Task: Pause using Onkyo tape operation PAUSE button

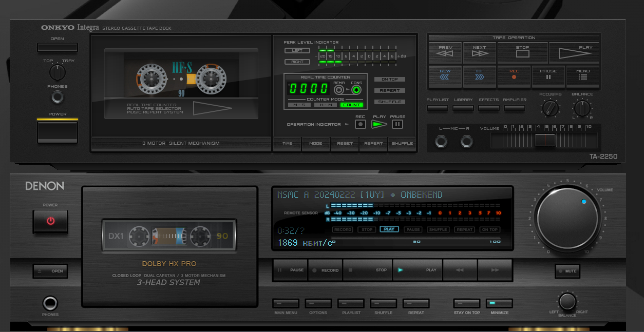Action: (x=548, y=76)
